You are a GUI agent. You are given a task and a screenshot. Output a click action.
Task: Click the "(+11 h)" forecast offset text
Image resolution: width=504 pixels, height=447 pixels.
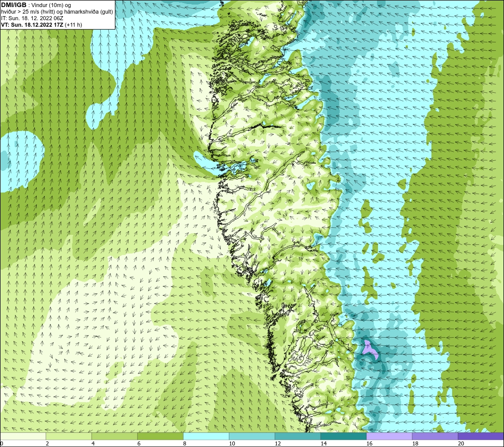point(73,25)
